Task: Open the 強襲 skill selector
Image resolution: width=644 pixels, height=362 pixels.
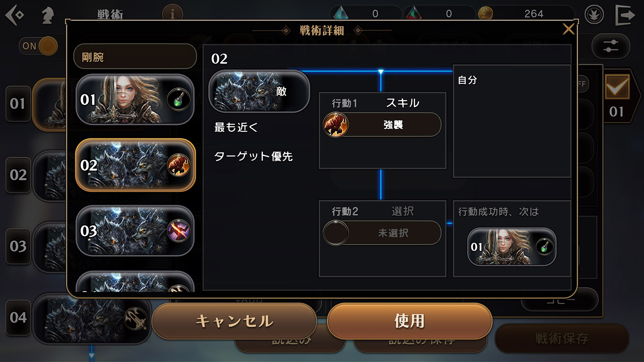Action: coord(382,125)
